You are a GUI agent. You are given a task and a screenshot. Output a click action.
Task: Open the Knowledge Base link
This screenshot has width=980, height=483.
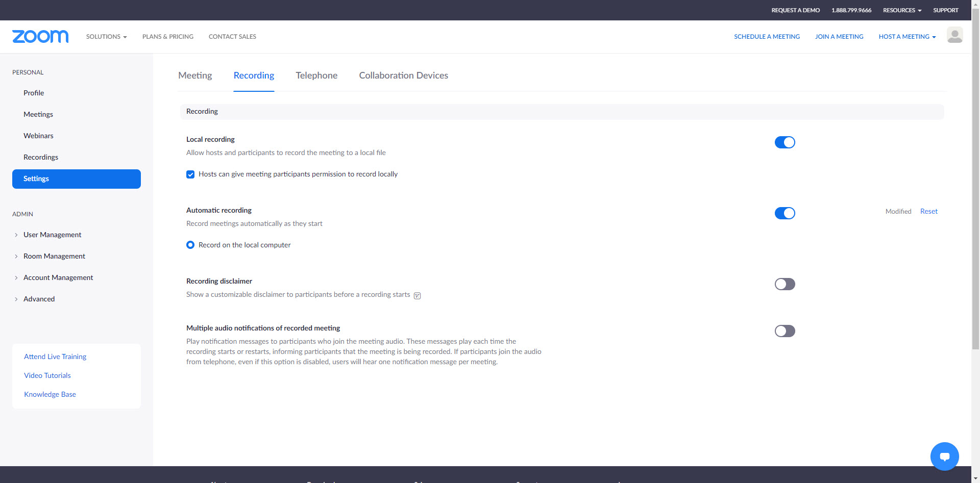[x=50, y=394]
